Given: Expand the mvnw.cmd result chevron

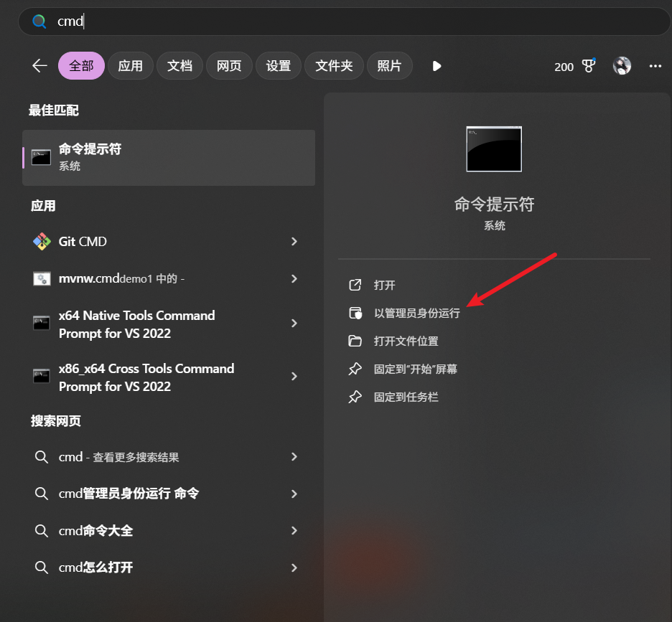Looking at the screenshot, I should pos(294,279).
